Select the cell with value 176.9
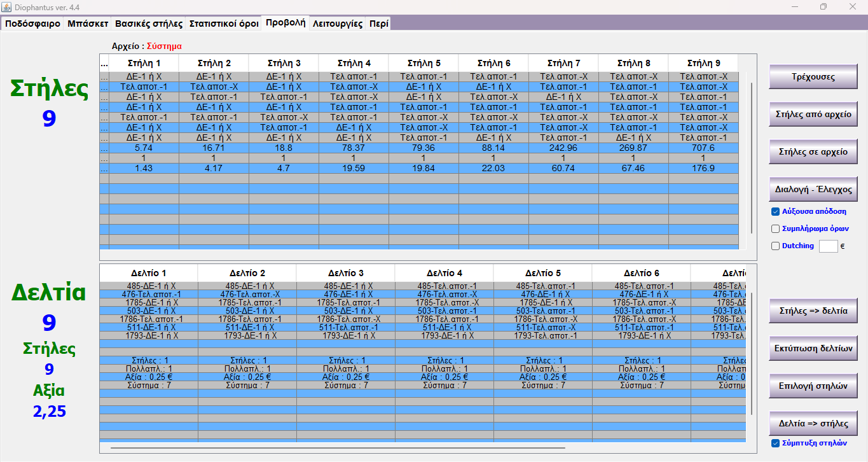 [703, 168]
